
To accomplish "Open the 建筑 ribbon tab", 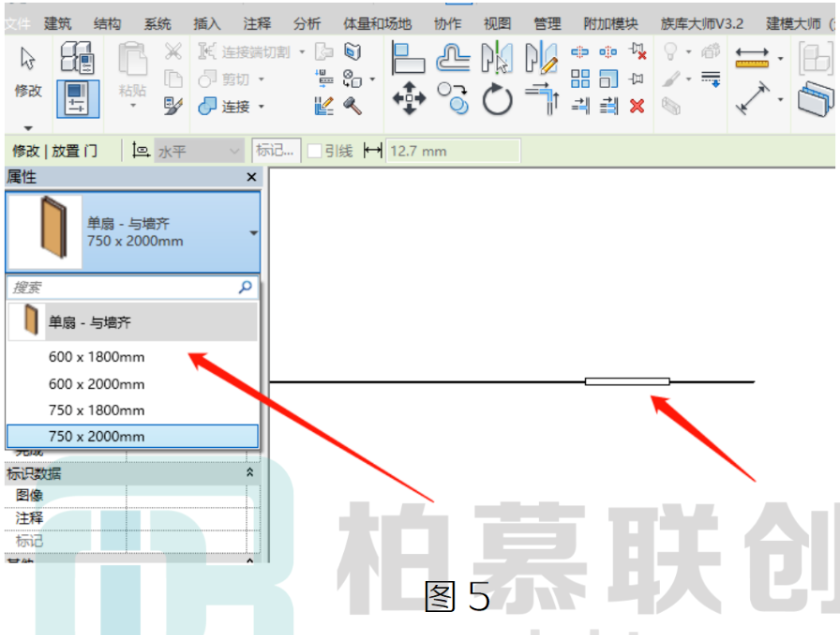I will pyautogui.click(x=57, y=24).
